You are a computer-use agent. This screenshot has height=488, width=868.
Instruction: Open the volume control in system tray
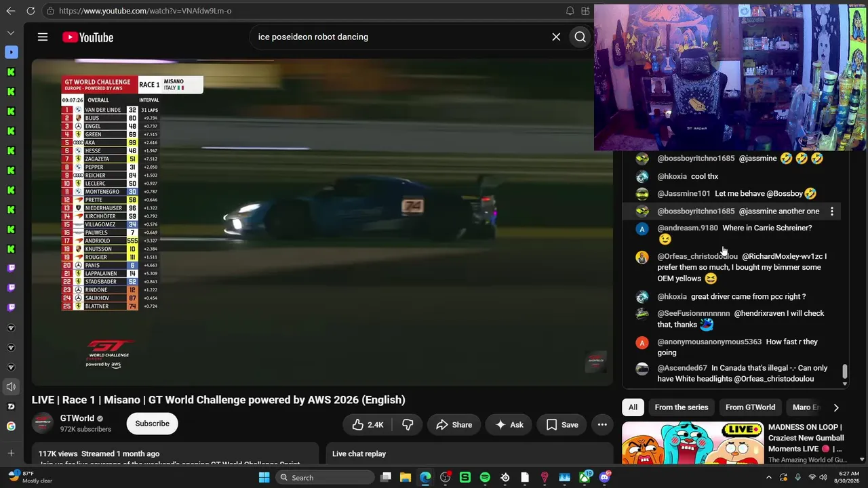[x=825, y=478]
